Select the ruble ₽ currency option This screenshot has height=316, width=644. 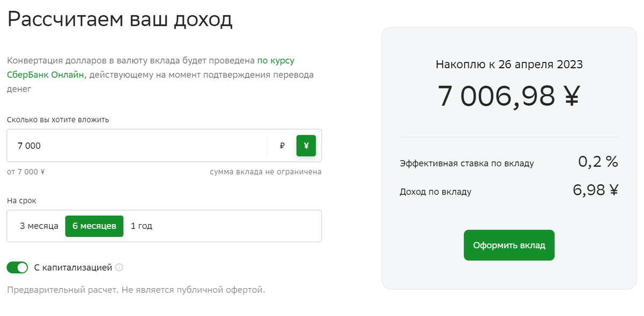(282, 146)
